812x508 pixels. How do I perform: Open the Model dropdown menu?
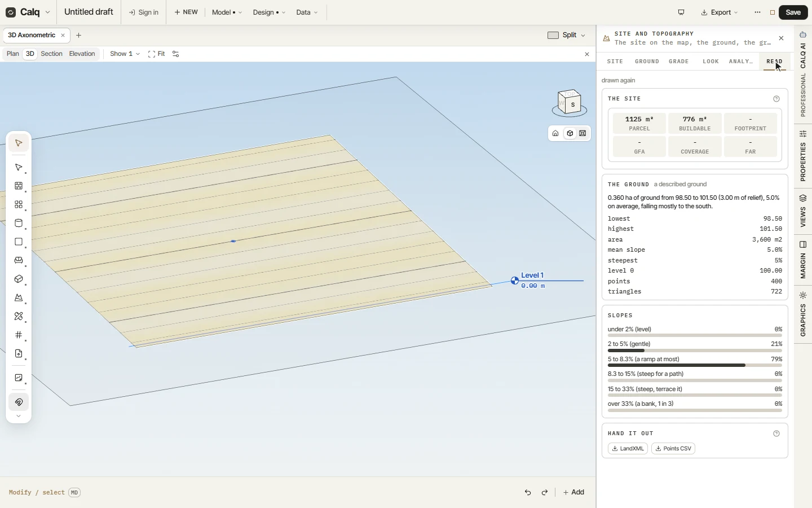(x=227, y=12)
